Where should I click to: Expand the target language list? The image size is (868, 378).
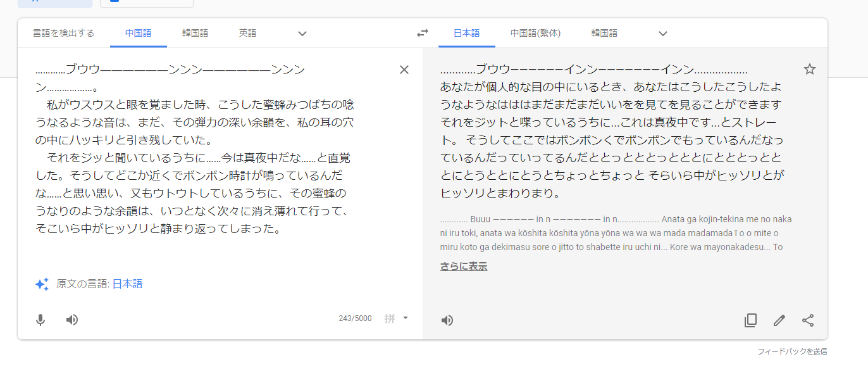pos(663,34)
